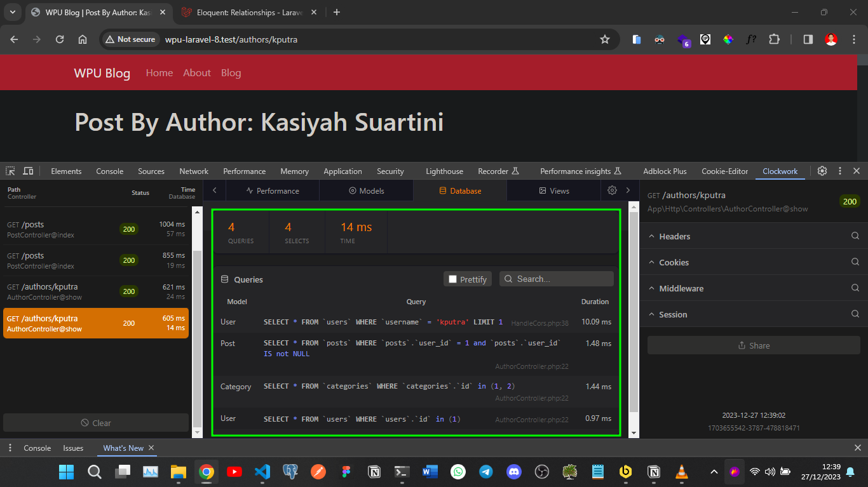Open the Models tab in Clockwork
Image resolution: width=868 pixels, height=487 pixels.
click(x=366, y=190)
